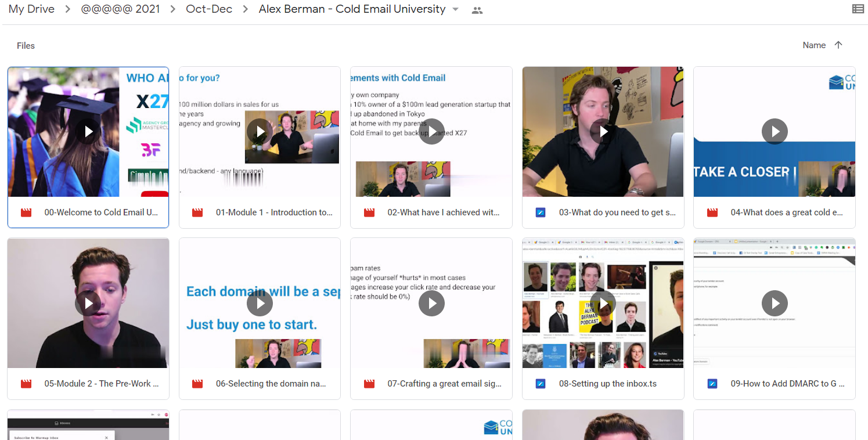Select file name 01-Module 1 - Introduction to...
This screenshot has width=868, height=440.
[x=274, y=212]
